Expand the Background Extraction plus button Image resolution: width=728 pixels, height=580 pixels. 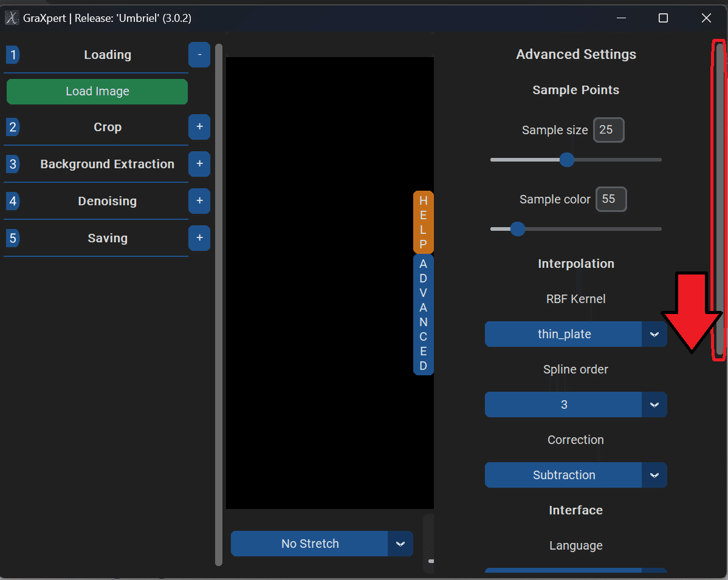[x=200, y=164]
